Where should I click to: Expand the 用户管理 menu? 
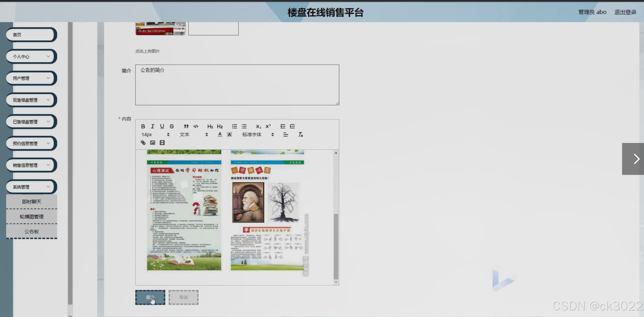click(31, 78)
